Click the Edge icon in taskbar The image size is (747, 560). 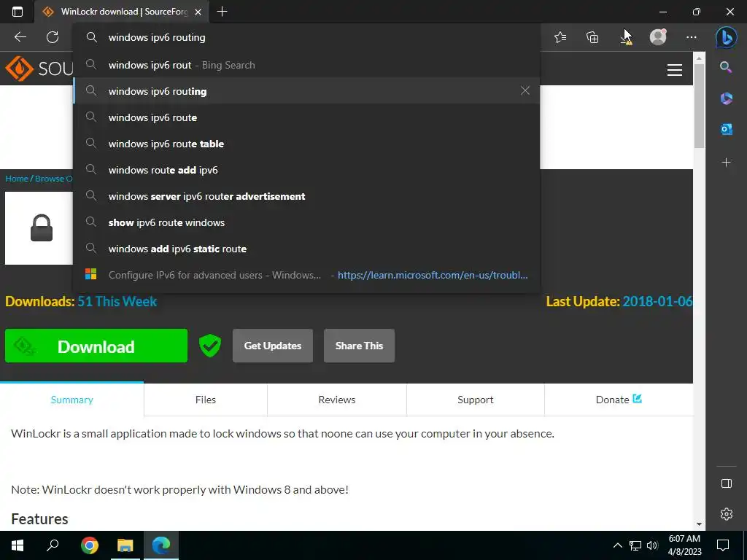[x=161, y=545]
